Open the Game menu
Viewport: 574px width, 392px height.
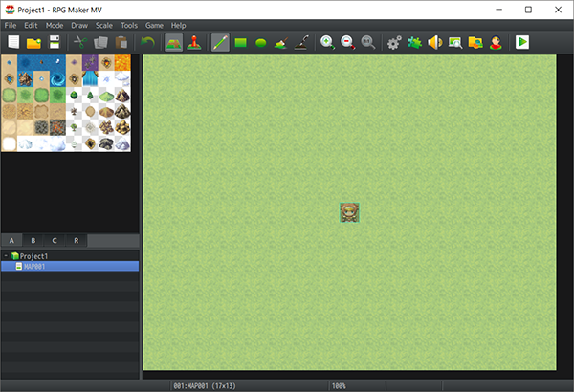(154, 25)
